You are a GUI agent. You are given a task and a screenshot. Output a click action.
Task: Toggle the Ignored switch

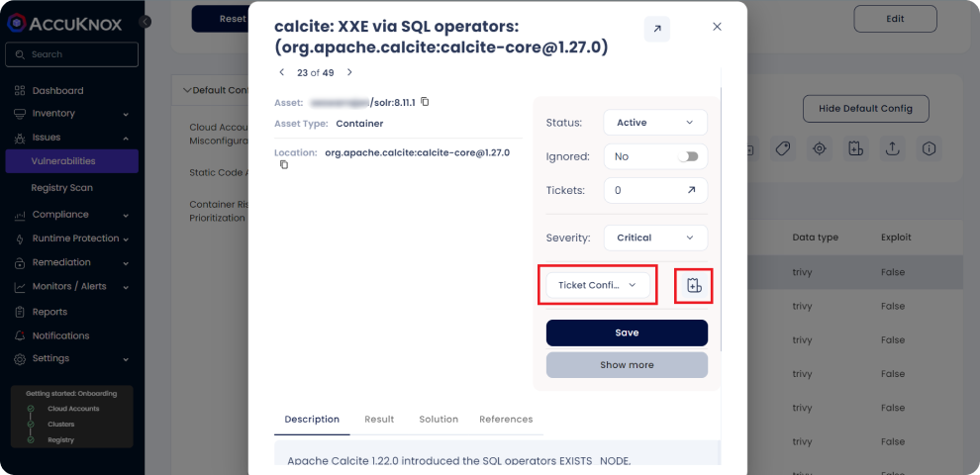[688, 156]
